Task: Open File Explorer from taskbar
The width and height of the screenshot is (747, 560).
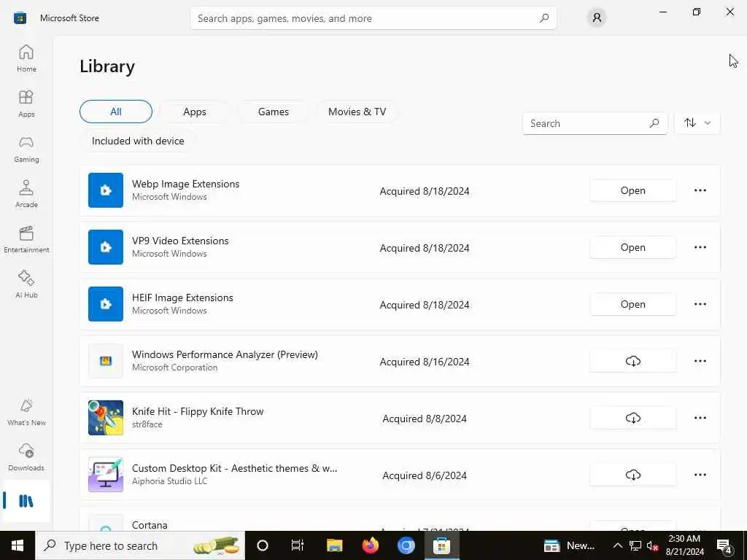Action: pyautogui.click(x=334, y=545)
